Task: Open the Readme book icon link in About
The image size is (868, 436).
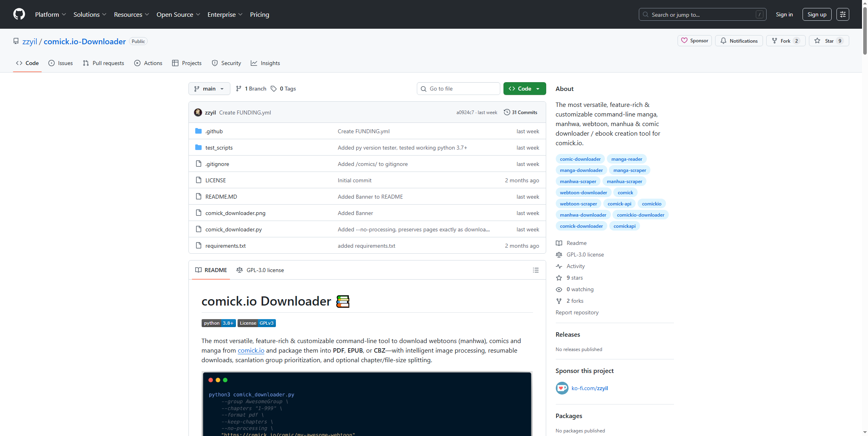Action: (571, 243)
